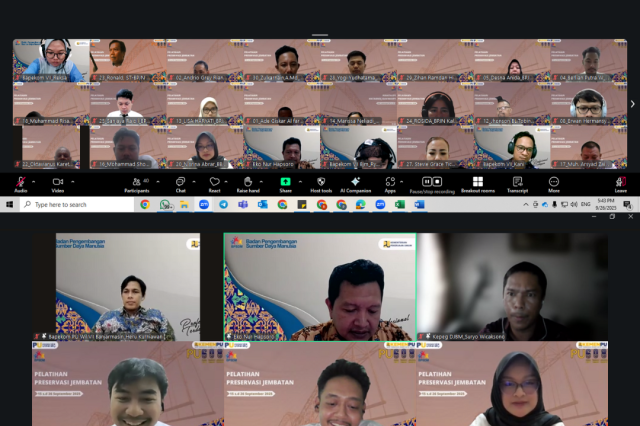Toggle Raise hand

pyautogui.click(x=249, y=182)
